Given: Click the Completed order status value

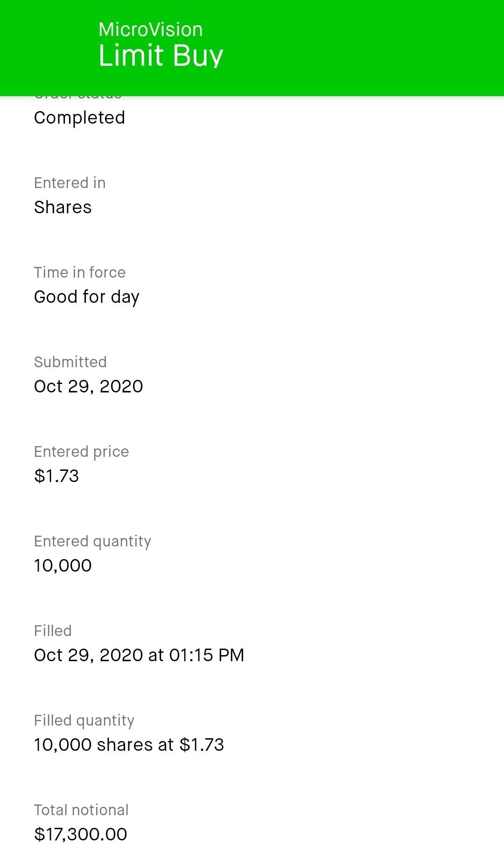Looking at the screenshot, I should click(x=79, y=118).
